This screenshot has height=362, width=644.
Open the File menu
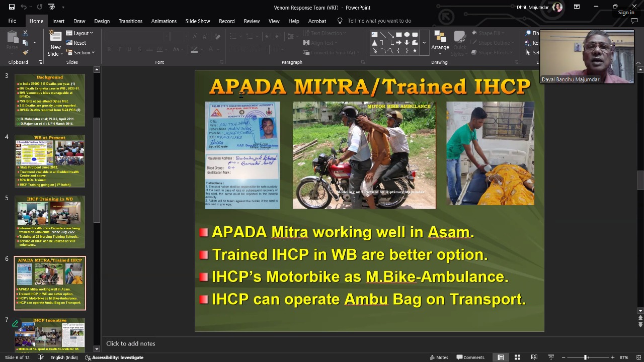click(12, 21)
